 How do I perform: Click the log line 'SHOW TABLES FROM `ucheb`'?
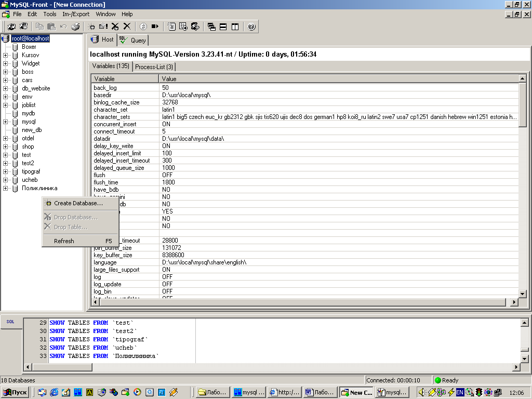[94, 348]
